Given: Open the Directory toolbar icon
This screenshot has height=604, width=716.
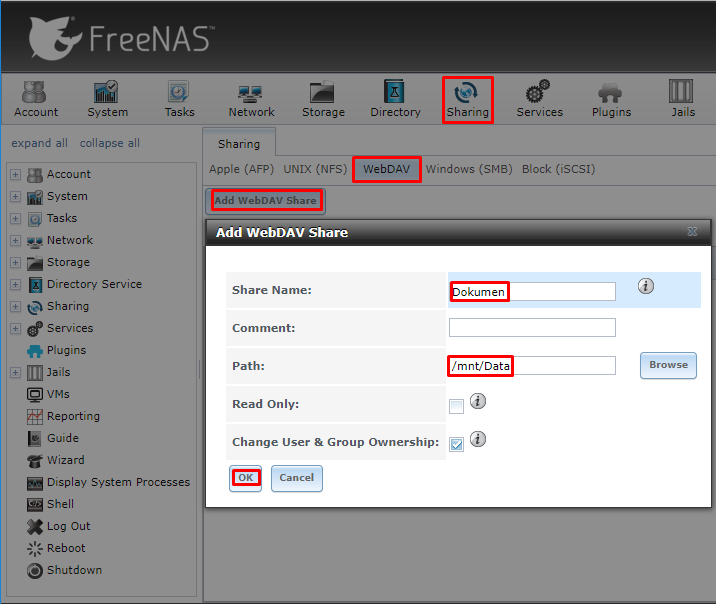Looking at the screenshot, I should coord(395,100).
